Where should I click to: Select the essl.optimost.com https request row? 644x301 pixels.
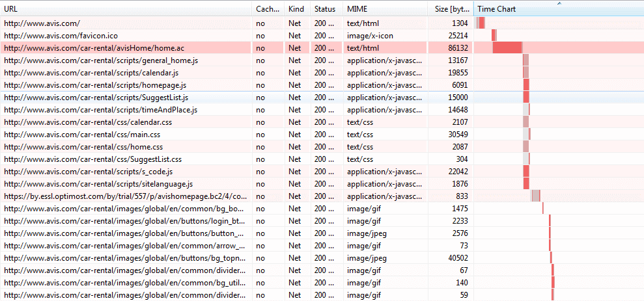[x=322, y=196]
